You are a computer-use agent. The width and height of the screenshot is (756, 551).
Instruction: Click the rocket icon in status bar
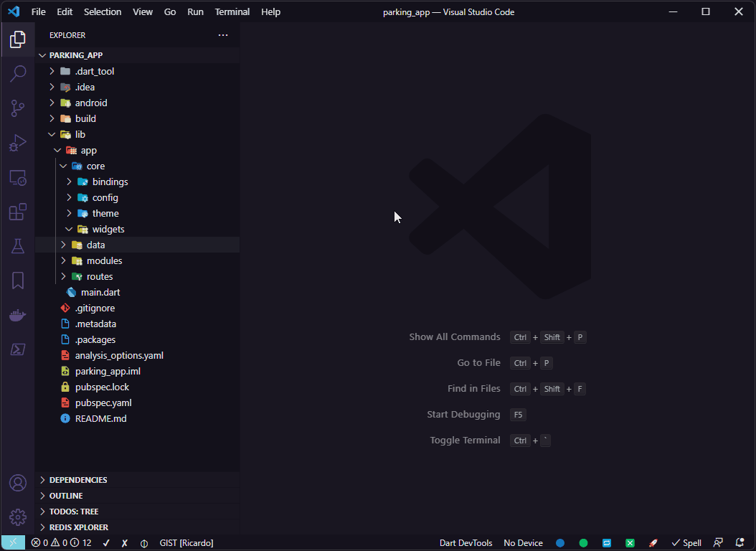(x=653, y=543)
